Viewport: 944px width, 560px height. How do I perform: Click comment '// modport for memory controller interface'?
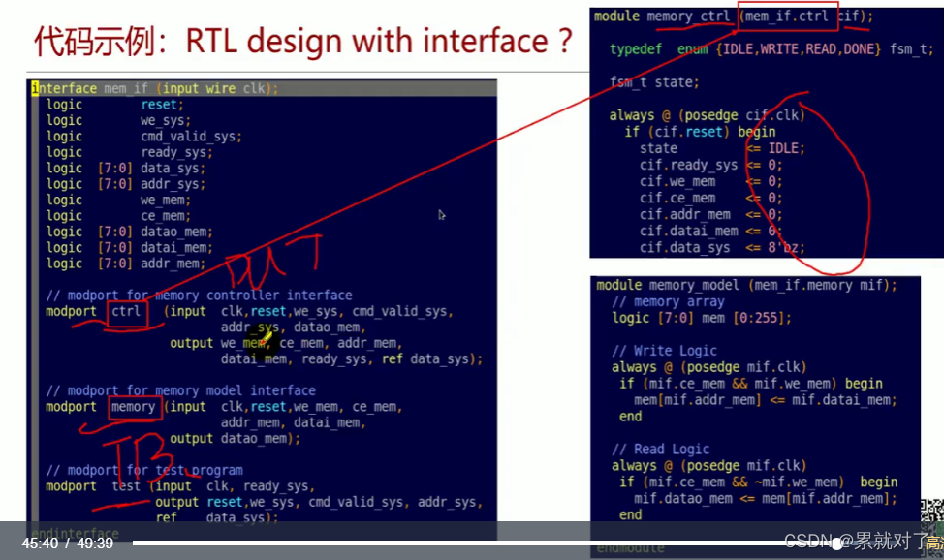click(200, 296)
